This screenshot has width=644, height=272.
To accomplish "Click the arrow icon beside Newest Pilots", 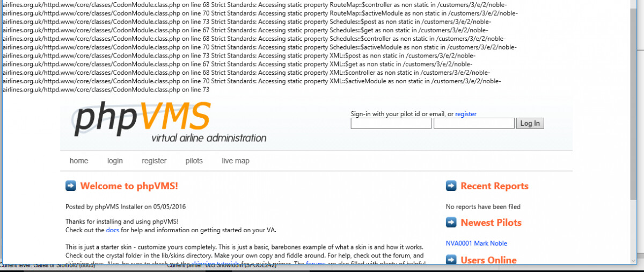I will tap(451, 222).
